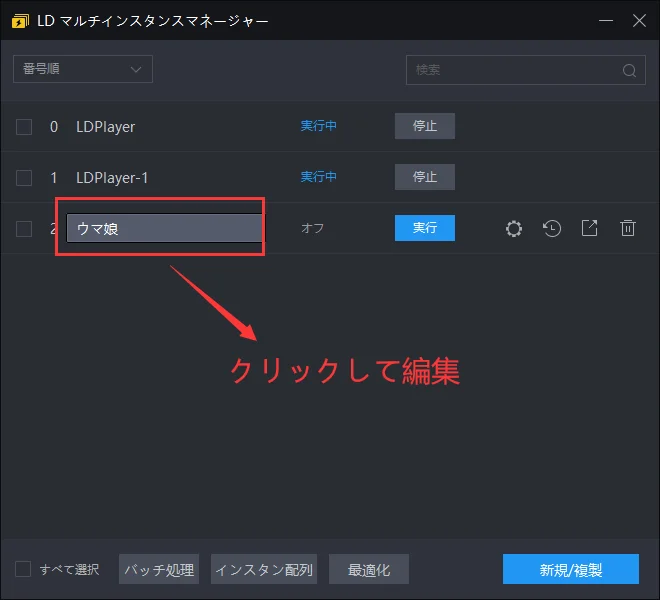Click インスタン配列 button
The image size is (660, 600).
[264, 569]
